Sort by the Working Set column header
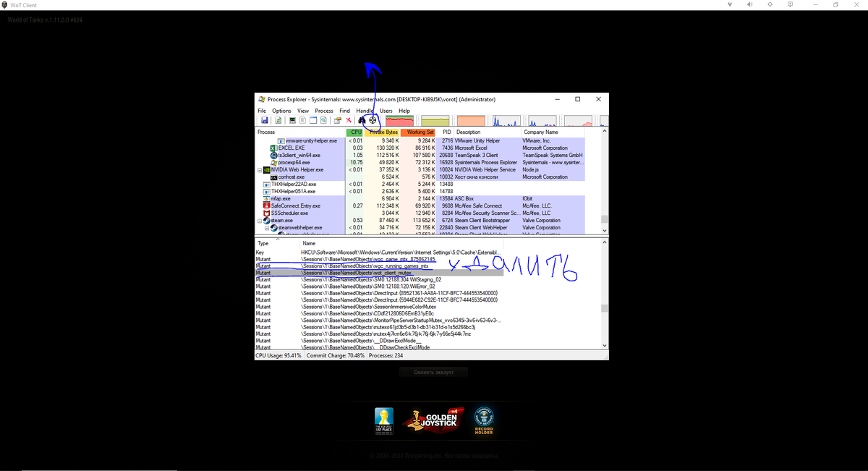 pyautogui.click(x=420, y=132)
